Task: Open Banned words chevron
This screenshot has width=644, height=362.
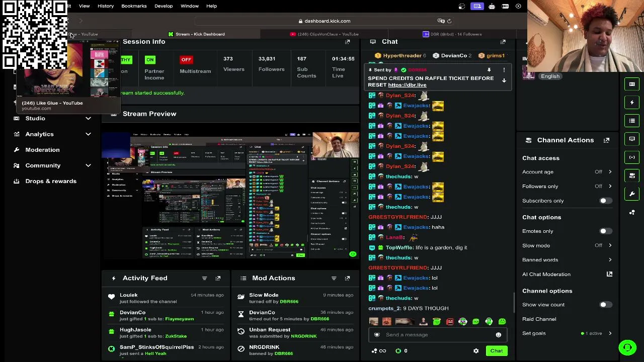Action: (x=610, y=260)
